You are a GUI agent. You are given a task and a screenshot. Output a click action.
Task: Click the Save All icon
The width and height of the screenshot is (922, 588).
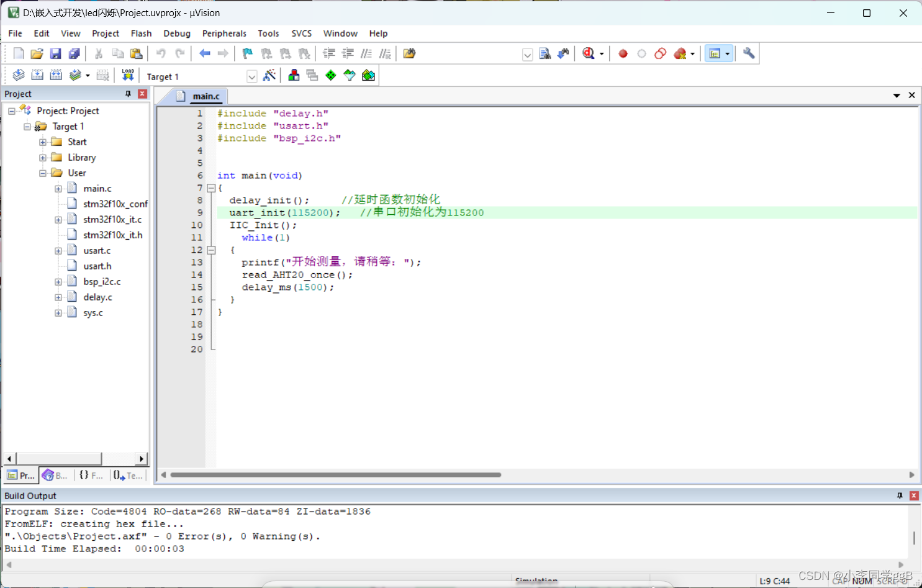click(74, 53)
